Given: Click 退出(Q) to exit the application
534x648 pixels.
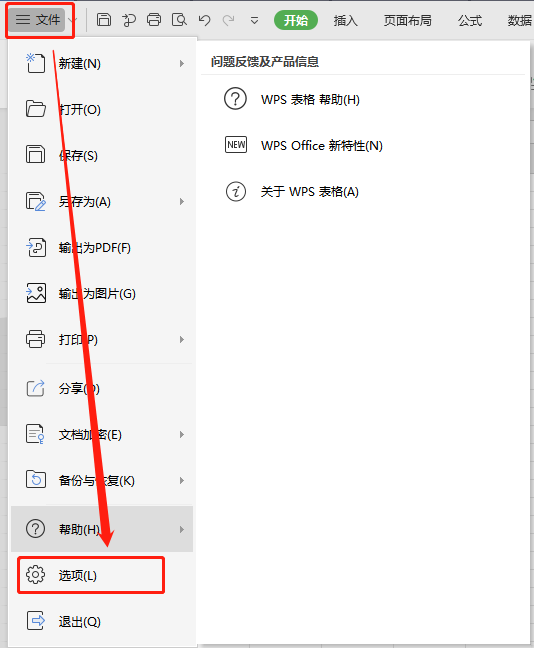Looking at the screenshot, I should tap(102, 621).
